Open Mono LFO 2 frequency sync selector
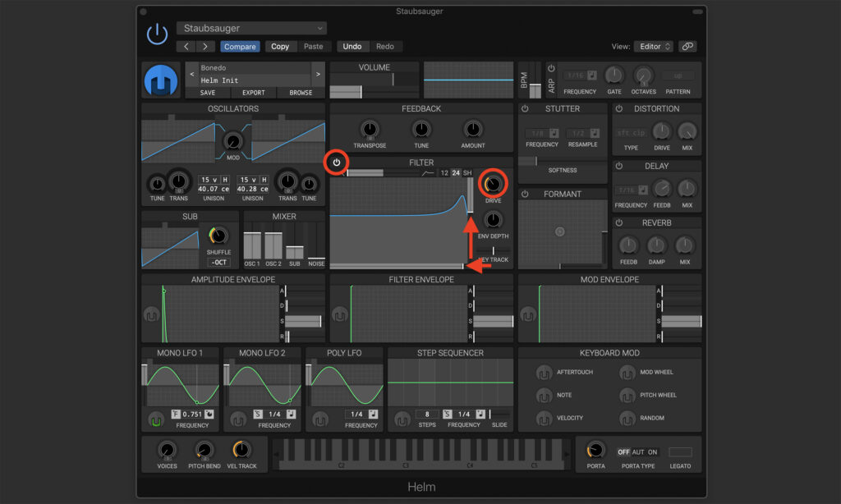This screenshot has width=841, height=504. pos(291,414)
